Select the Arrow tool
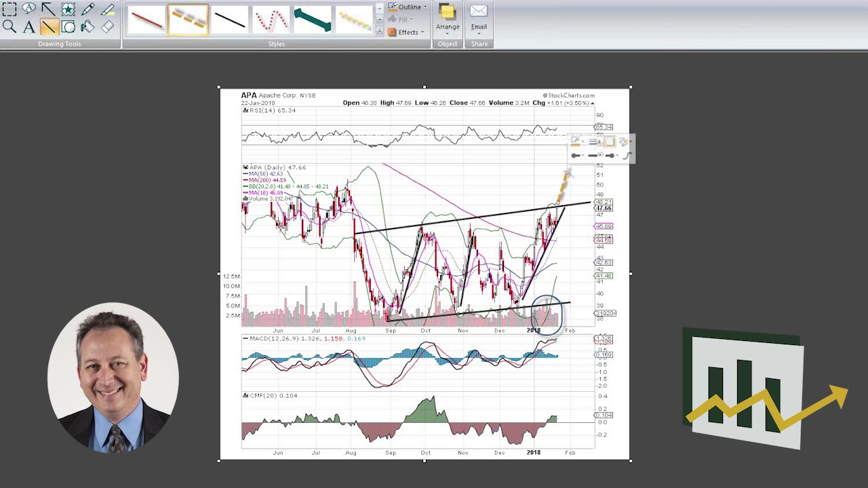 point(48,9)
